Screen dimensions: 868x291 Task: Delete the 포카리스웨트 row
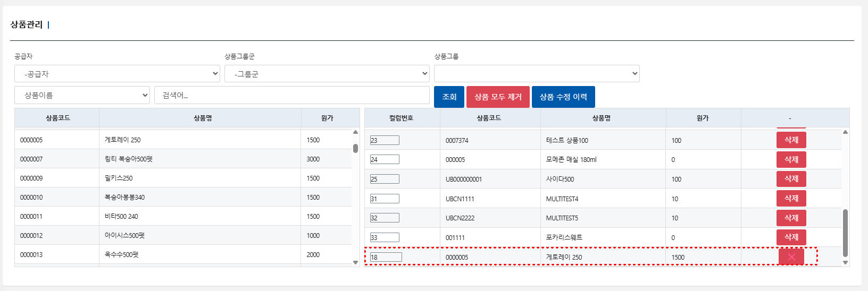click(791, 237)
